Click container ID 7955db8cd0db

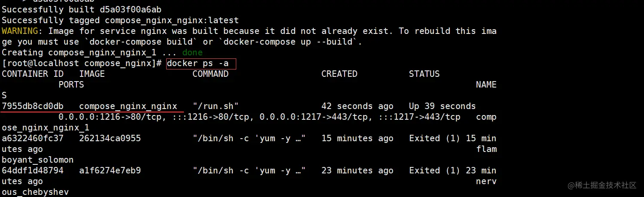[x=33, y=106]
